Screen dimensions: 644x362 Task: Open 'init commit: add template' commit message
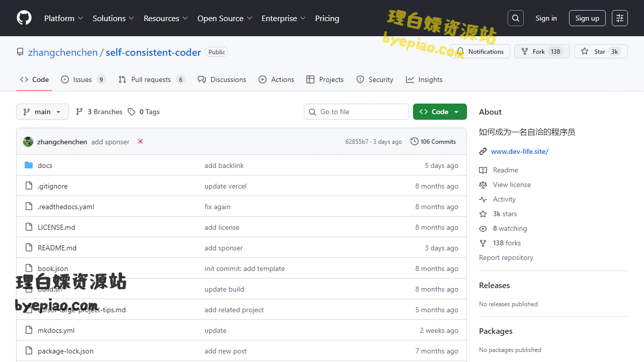click(x=245, y=268)
